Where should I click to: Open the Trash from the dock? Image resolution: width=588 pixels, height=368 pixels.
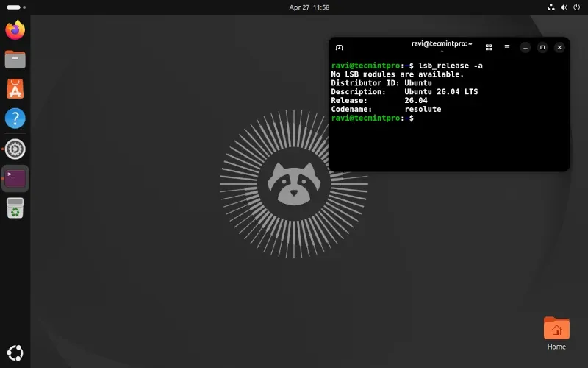[x=15, y=208]
